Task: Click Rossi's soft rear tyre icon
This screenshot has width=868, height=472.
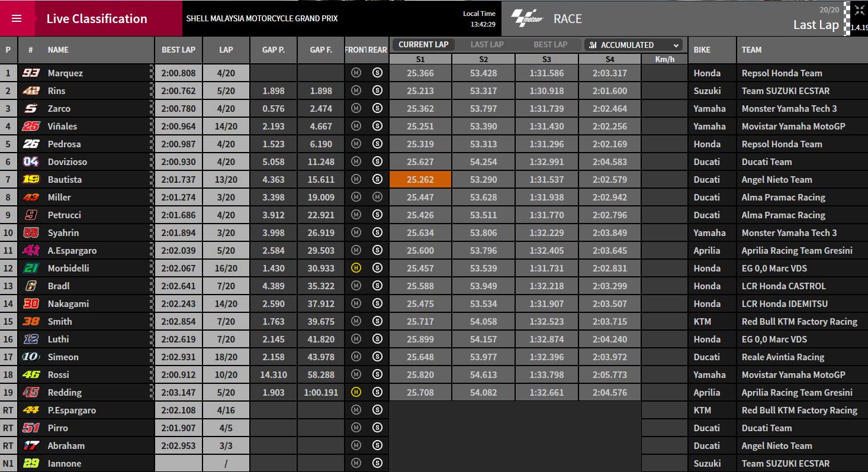Action: click(x=377, y=374)
